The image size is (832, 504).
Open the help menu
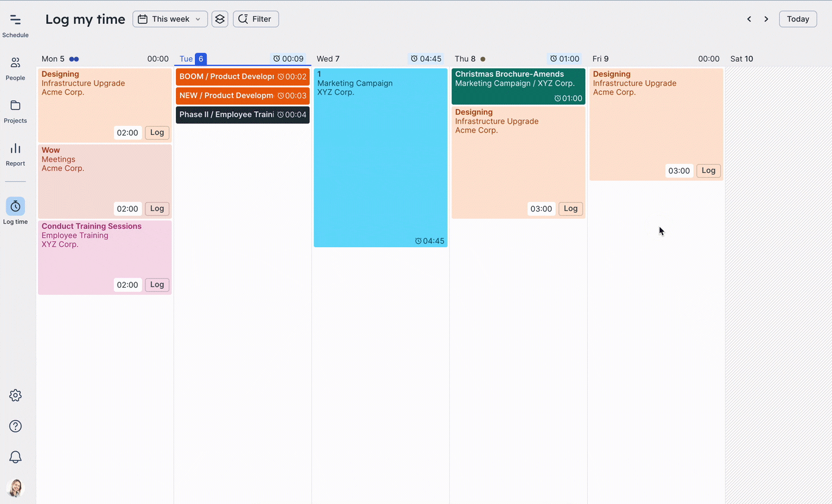15,426
